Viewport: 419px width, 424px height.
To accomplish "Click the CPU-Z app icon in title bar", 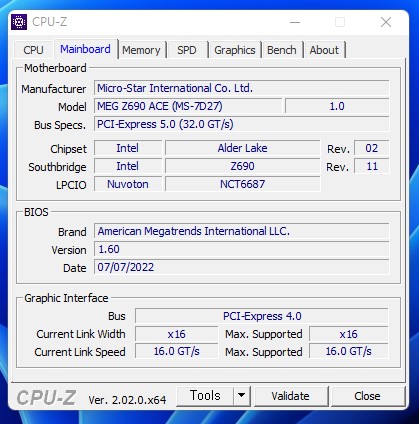I will pos(19,22).
